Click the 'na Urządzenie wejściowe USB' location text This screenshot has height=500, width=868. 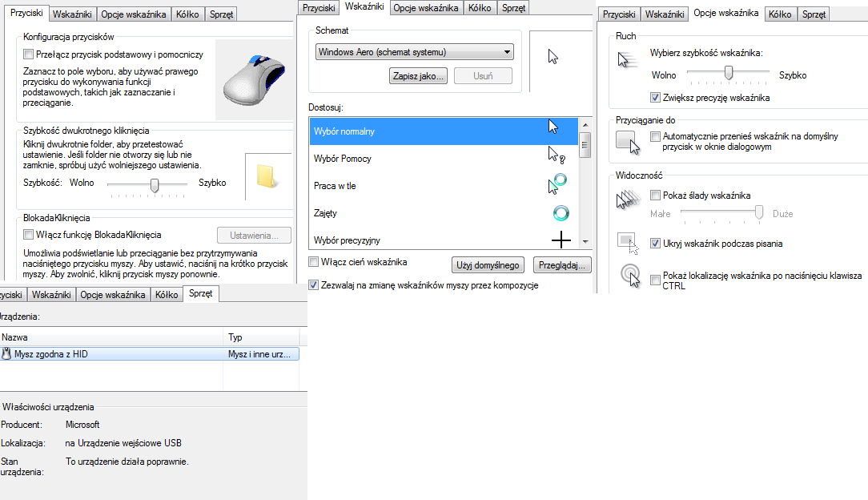[x=123, y=443]
